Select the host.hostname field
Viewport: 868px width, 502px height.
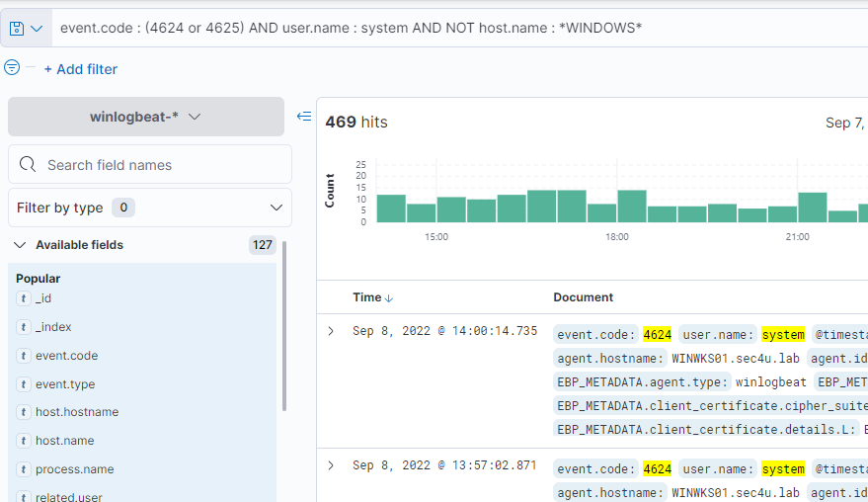click(x=72, y=412)
